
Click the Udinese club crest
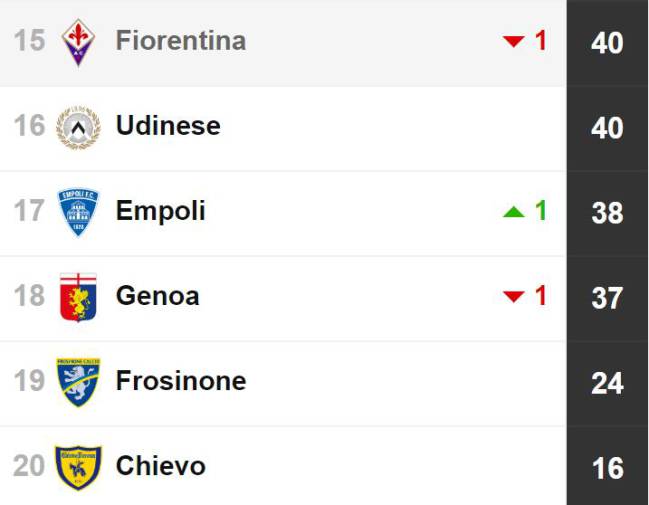78,127
